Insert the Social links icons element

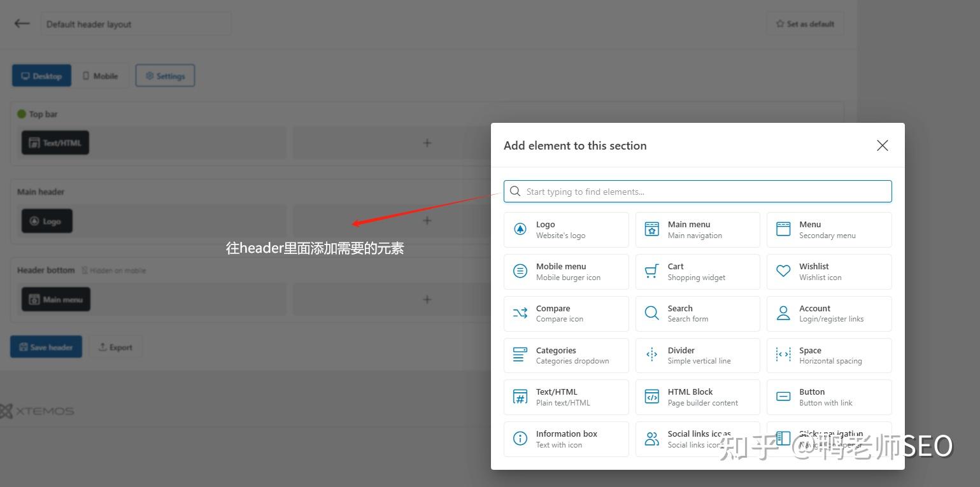click(697, 439)
